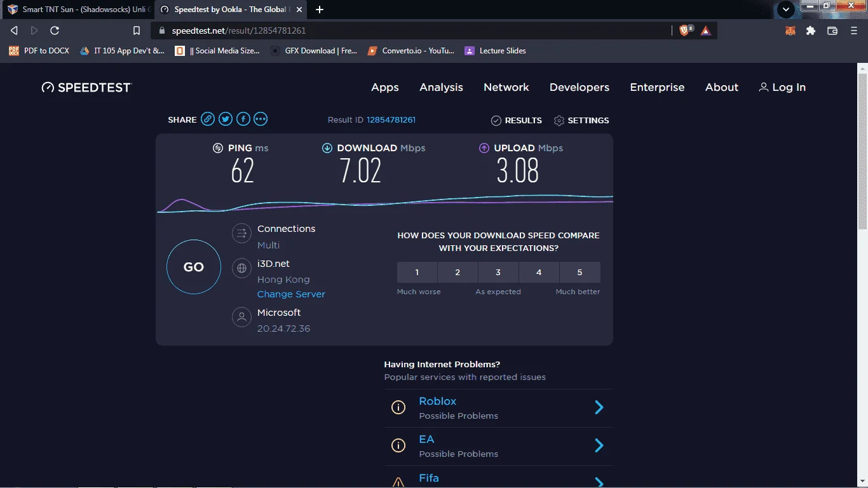This screenshot has width=868, height=488.
Task: Click the IP address 20.24.72.36
Action: pos(283,329)
